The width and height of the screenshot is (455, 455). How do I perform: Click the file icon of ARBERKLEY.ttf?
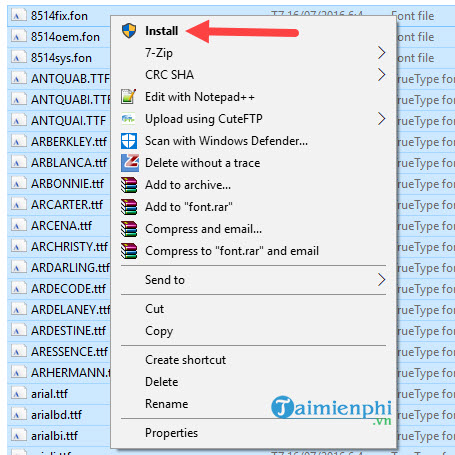[18, 141]
